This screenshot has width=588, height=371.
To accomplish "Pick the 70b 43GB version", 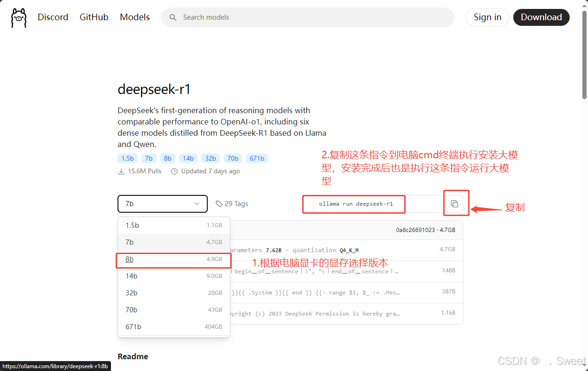I will point(174,310).
